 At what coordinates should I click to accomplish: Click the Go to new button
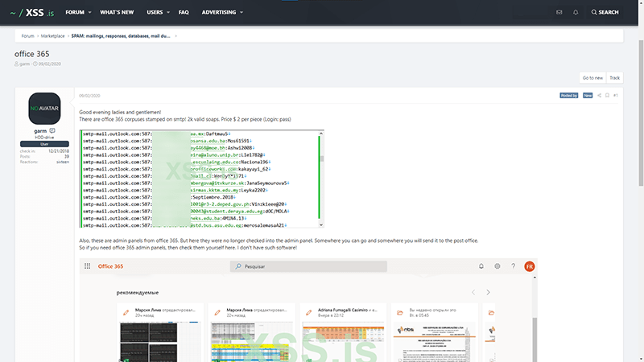[592, 78]
